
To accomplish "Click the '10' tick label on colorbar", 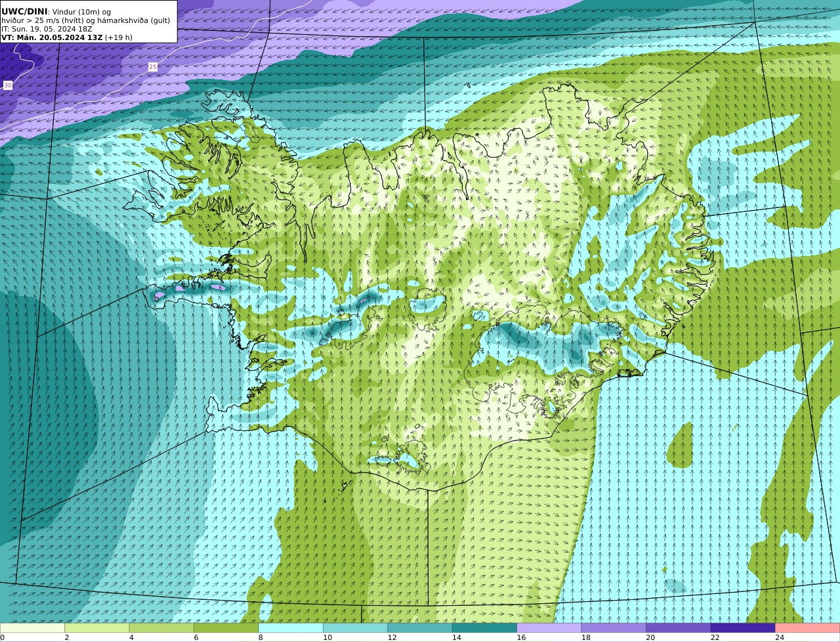I will (327, 637).
